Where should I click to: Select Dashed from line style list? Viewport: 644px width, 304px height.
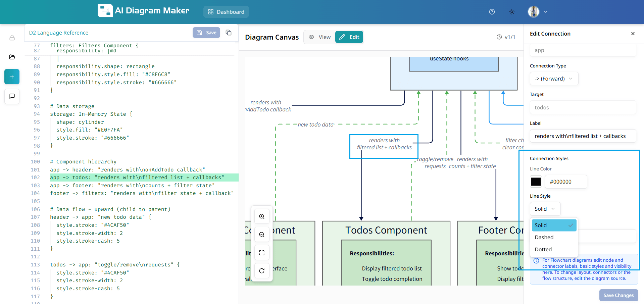click(544, 238)
